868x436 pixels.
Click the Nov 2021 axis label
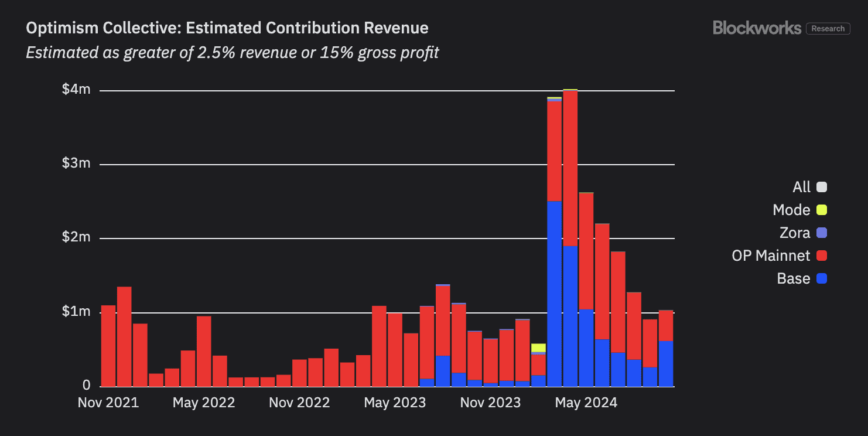click(108, 403)
